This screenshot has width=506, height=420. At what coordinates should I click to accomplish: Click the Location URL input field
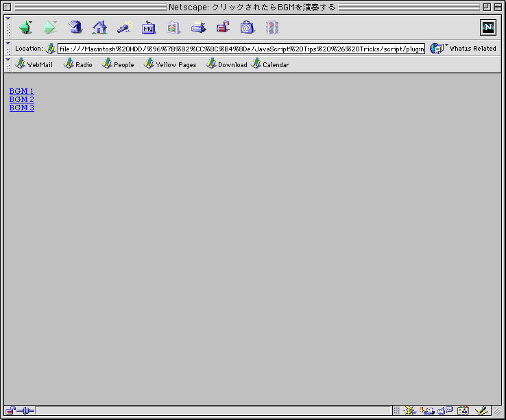tap(241, 49)
